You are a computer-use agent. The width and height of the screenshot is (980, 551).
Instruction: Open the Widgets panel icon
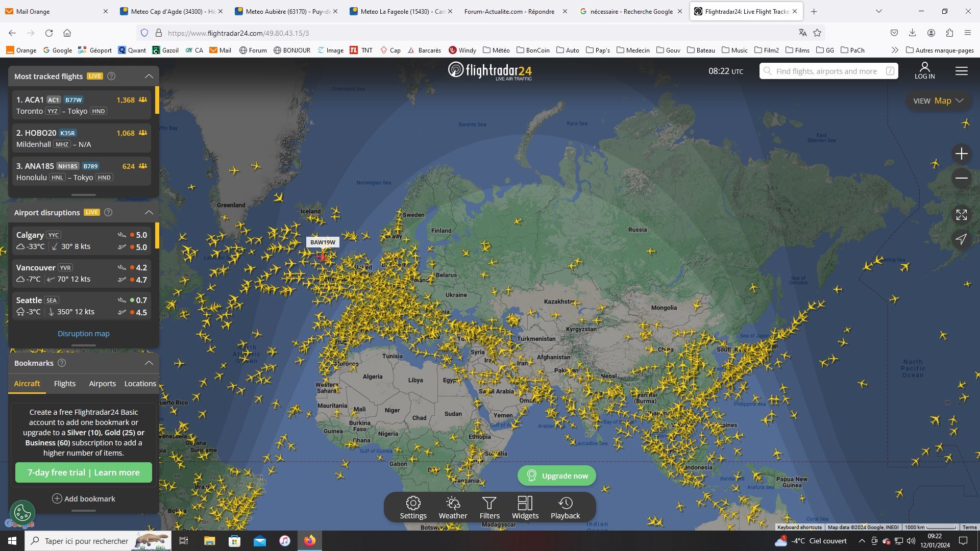[x=525, y=508]
